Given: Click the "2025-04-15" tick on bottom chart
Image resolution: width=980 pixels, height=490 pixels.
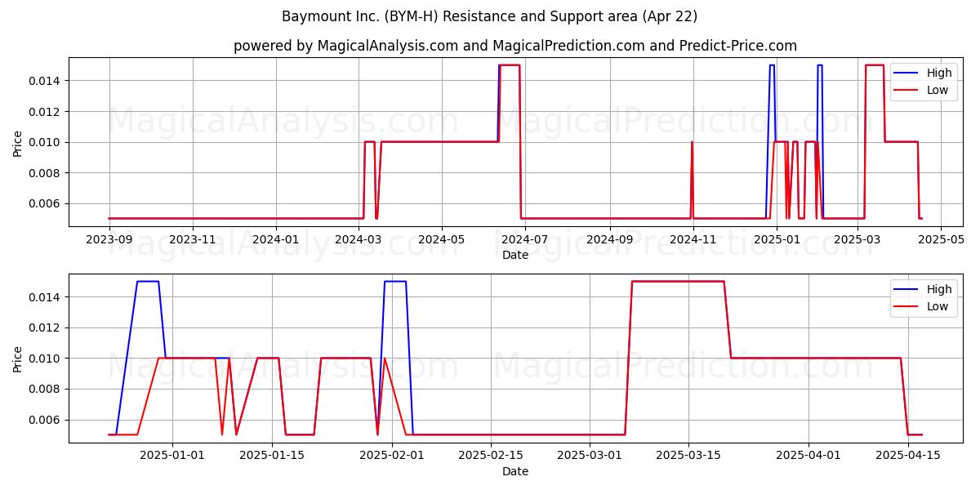Looking at the screenshot, I should tap(907, 456).
